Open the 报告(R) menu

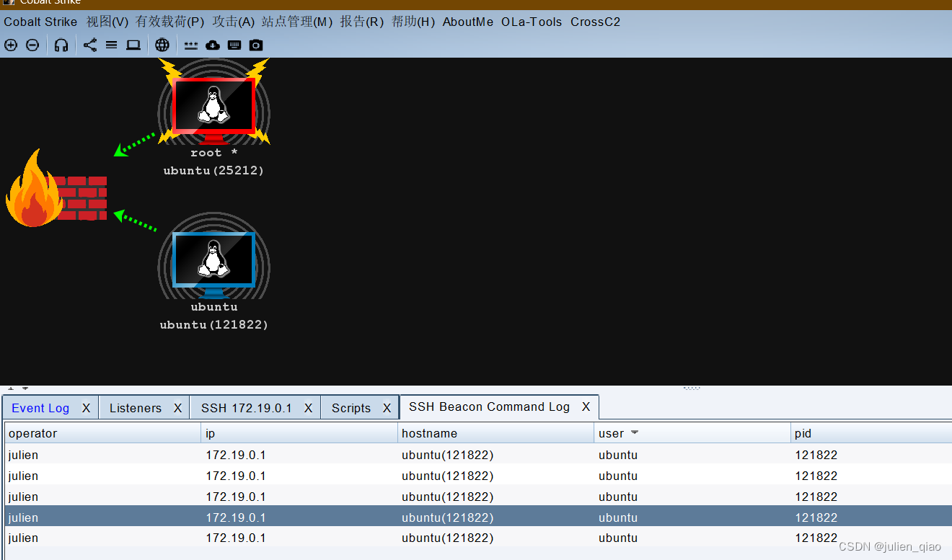pos(362,22)
